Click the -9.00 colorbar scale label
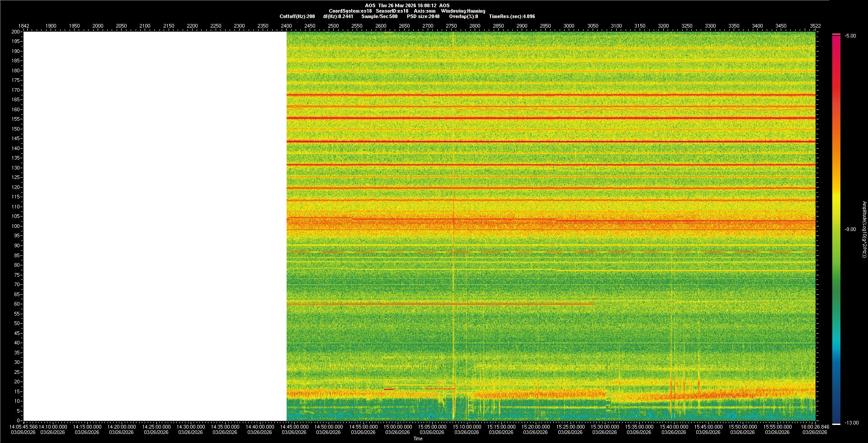 point(850,230)
